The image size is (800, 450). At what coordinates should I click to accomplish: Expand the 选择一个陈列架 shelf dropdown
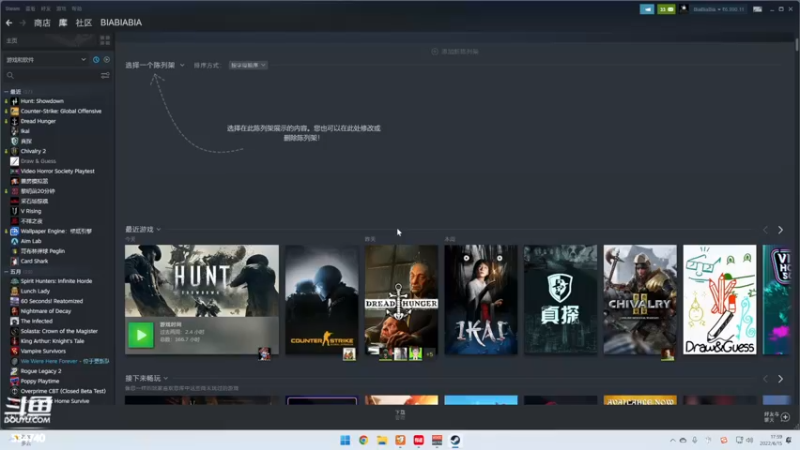155,65
